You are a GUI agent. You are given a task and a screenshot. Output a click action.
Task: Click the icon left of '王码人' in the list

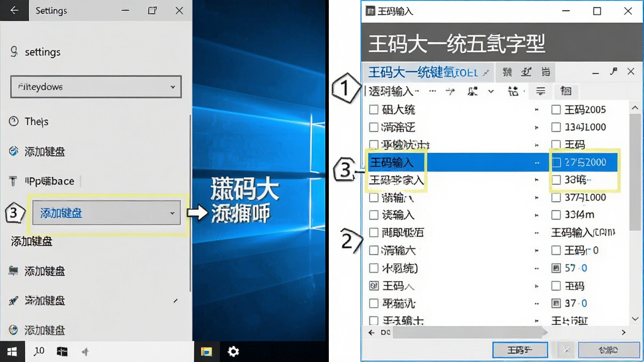click(x=374, y=286)
